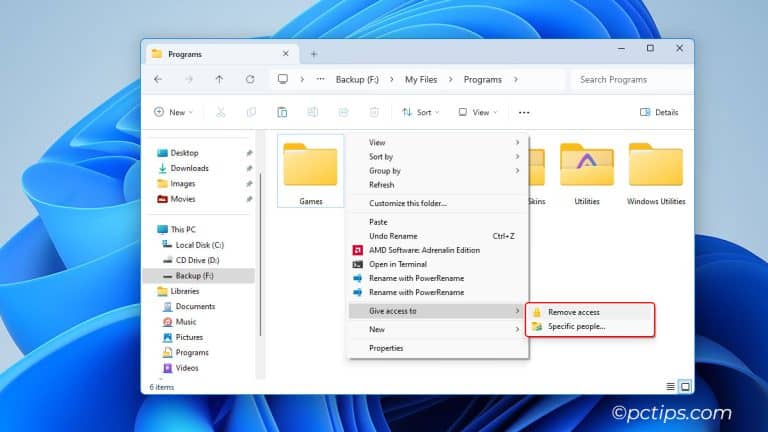Image resolution: width=768 pixels, height=432 pixels.
Task: Open Documents library in sidebar
Action: tap(195, 306)
